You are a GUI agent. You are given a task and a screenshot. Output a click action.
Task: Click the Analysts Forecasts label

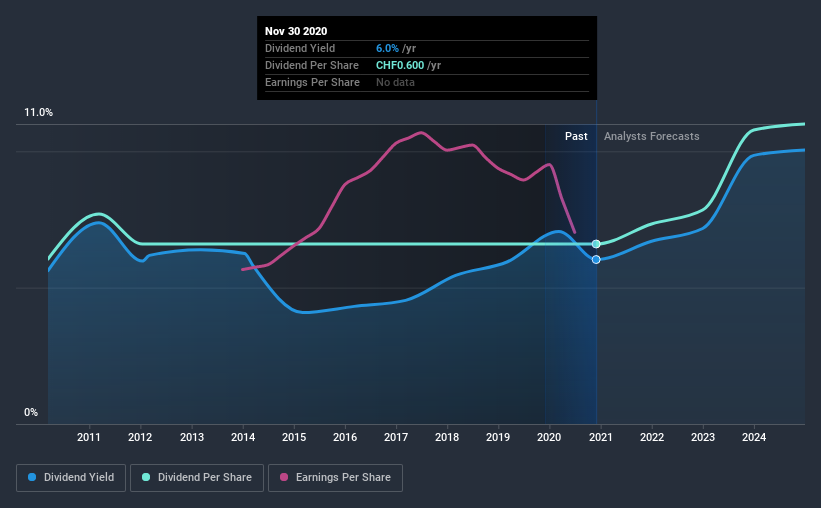point(651,136)
